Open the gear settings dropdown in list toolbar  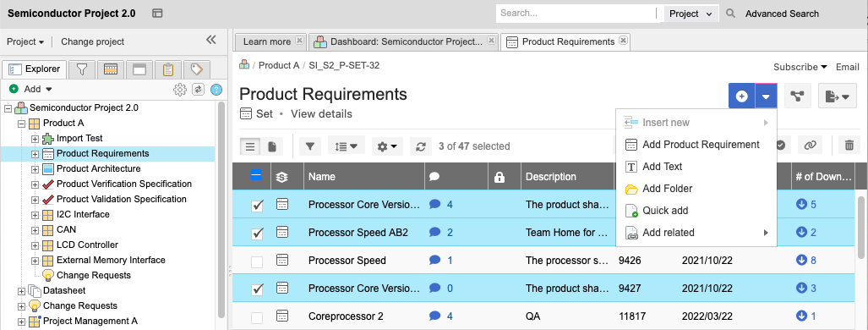click(387, 146)
